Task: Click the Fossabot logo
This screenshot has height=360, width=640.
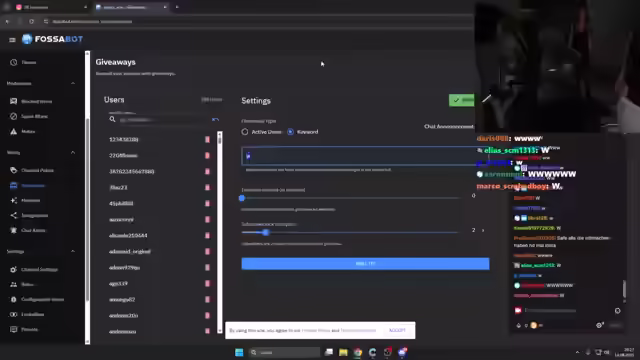Action: click(53, 39)
